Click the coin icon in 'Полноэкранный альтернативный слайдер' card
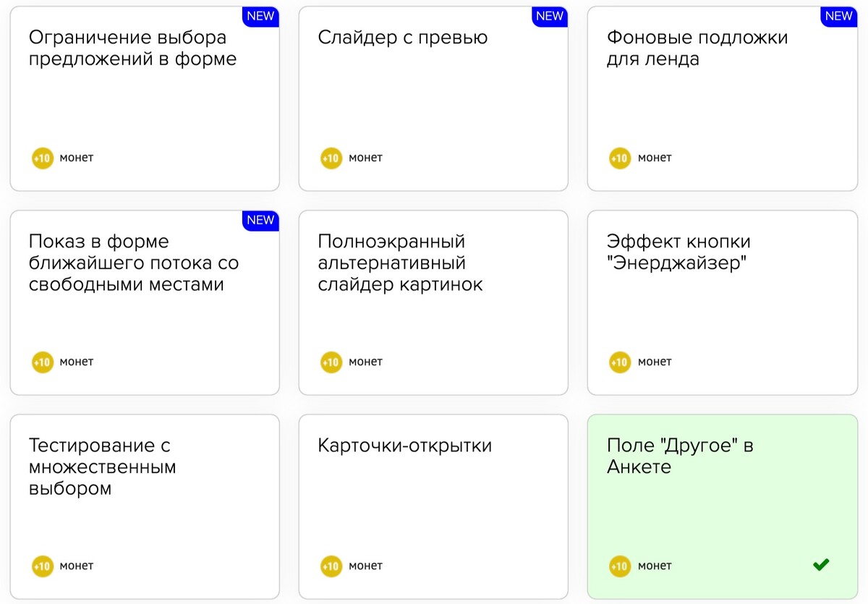The height and width of the screenshot is (604, 868). 331,362
